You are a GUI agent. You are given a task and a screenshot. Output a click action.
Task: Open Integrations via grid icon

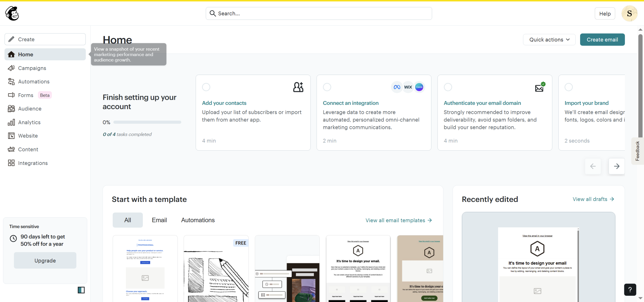[x=11, y=163]
